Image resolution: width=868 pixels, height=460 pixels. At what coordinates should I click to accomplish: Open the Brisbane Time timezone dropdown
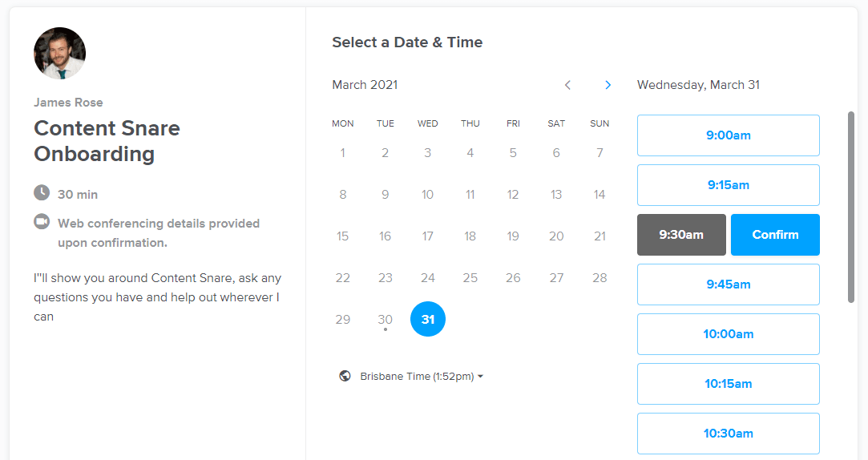[422, 376]
